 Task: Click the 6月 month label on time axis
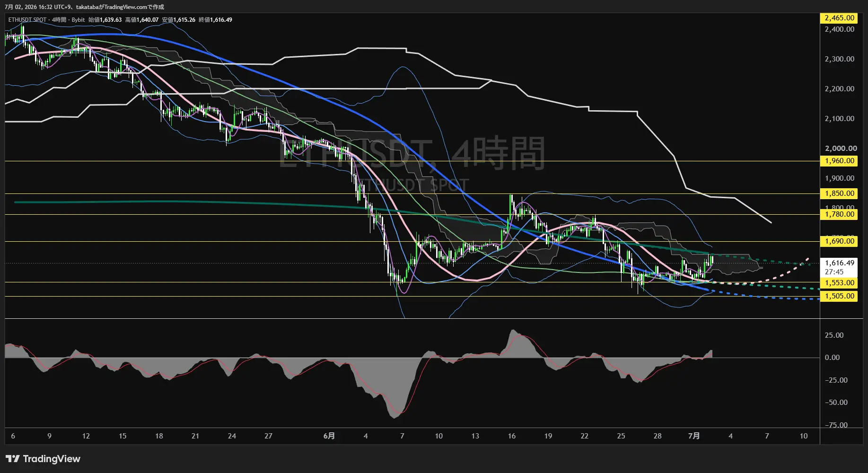(x=329, y=436)
